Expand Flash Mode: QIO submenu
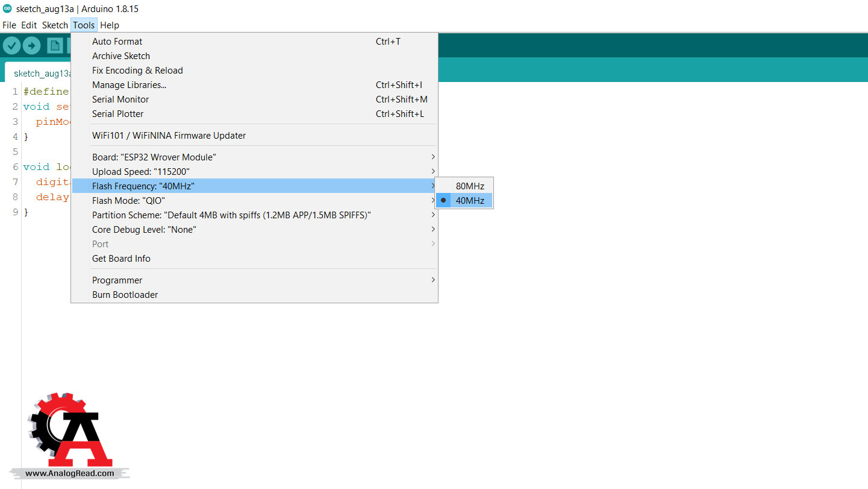 point(254,201)
